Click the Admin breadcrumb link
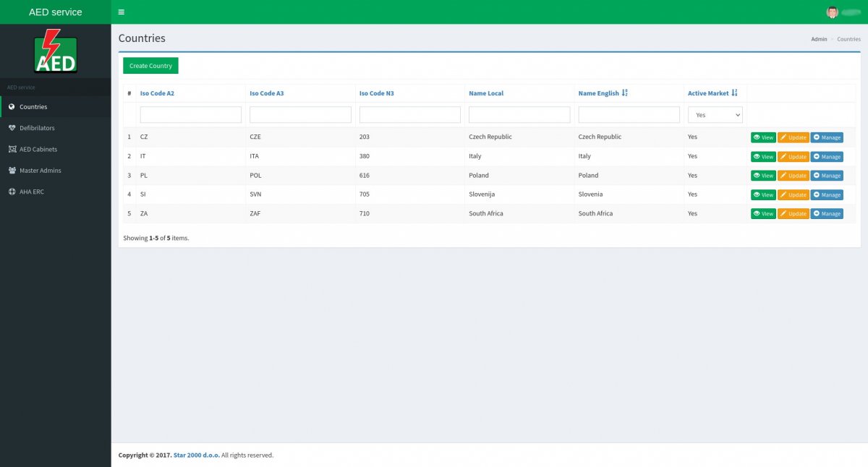Viewport: 868px width, 467px height. [819, 39]
